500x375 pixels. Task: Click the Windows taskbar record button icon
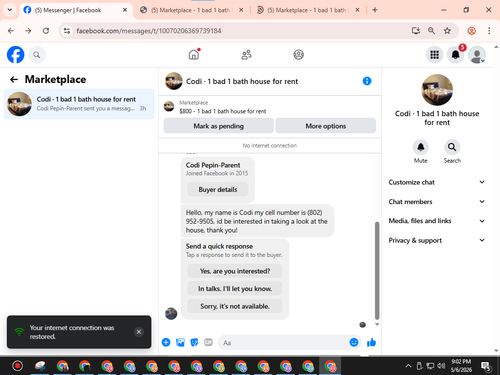pos(17,366)
